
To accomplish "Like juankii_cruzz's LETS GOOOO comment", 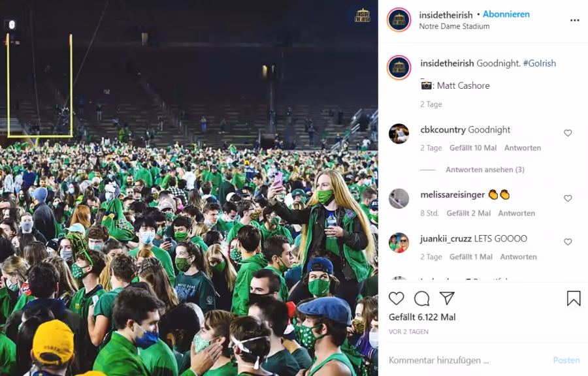I will [x=568, y=242].
